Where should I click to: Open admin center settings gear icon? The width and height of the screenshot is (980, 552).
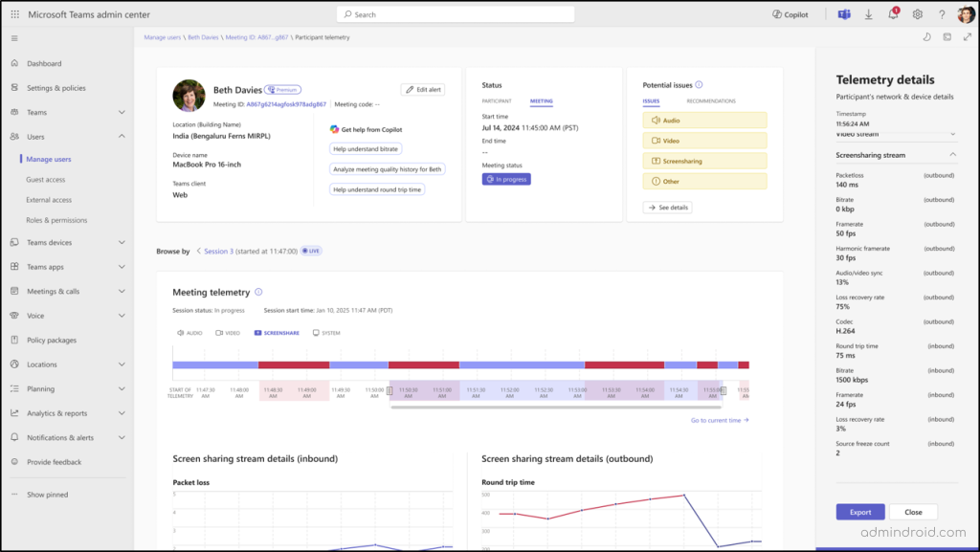click(x=916, y=13)
